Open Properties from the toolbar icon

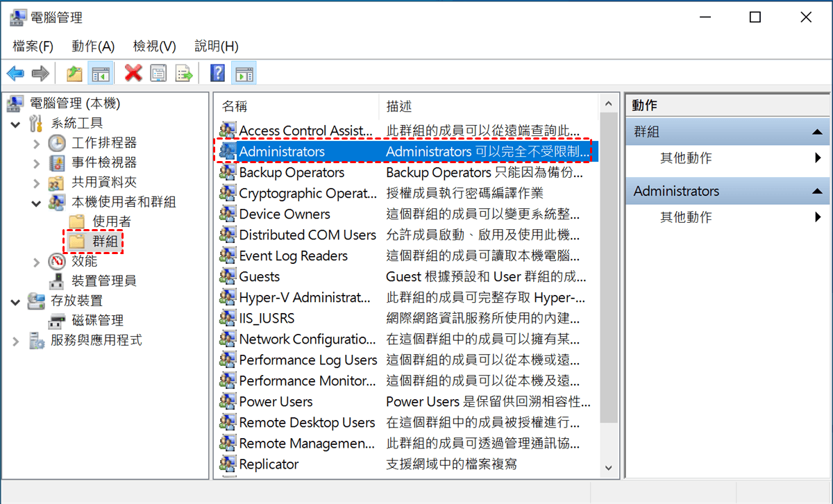(158, 73)
